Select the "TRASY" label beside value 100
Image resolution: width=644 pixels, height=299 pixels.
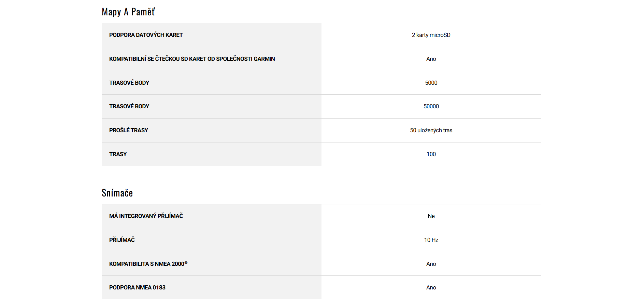click(118, 154)
